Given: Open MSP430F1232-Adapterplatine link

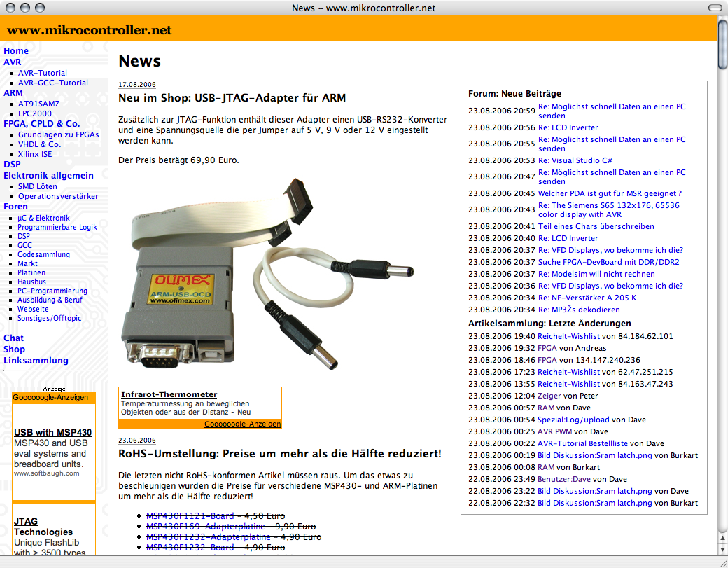Looking at the screenshot, I should click(208, 537).
